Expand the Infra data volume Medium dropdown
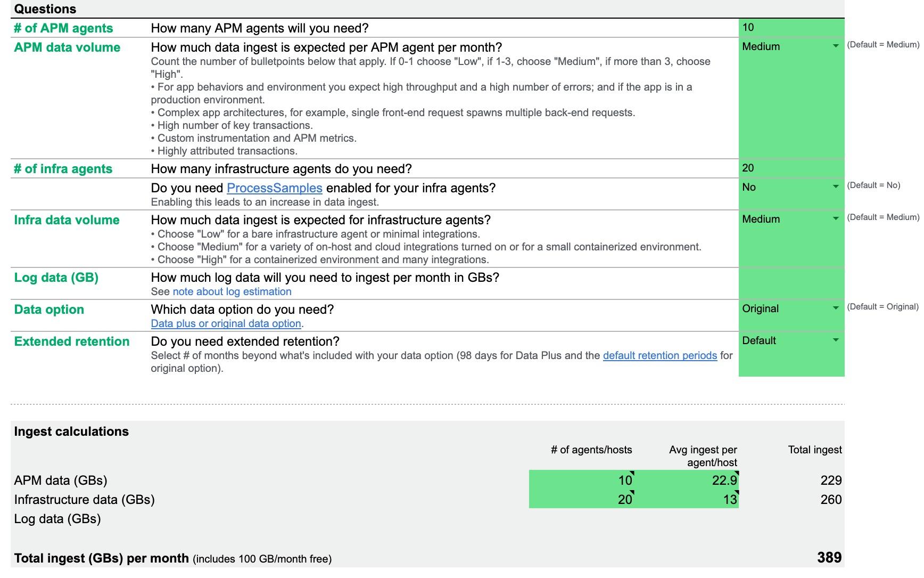The width and height of the screenshot is (924, 578). pyautogui.click(x=835, y=219)
